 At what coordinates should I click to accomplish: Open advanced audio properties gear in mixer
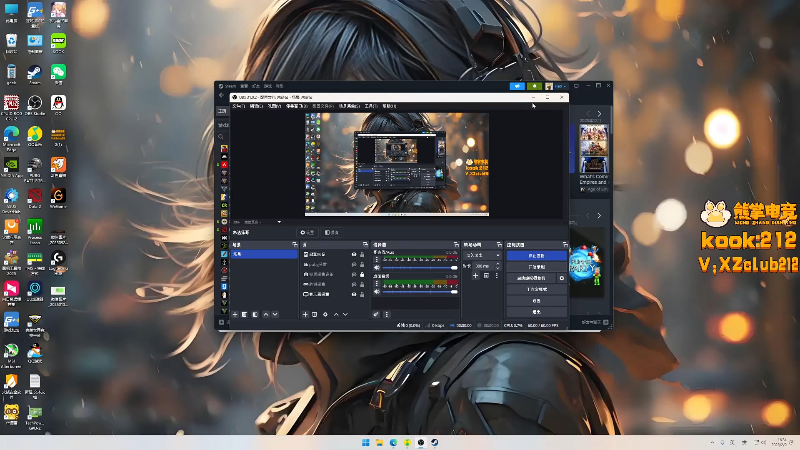(376, 314)
